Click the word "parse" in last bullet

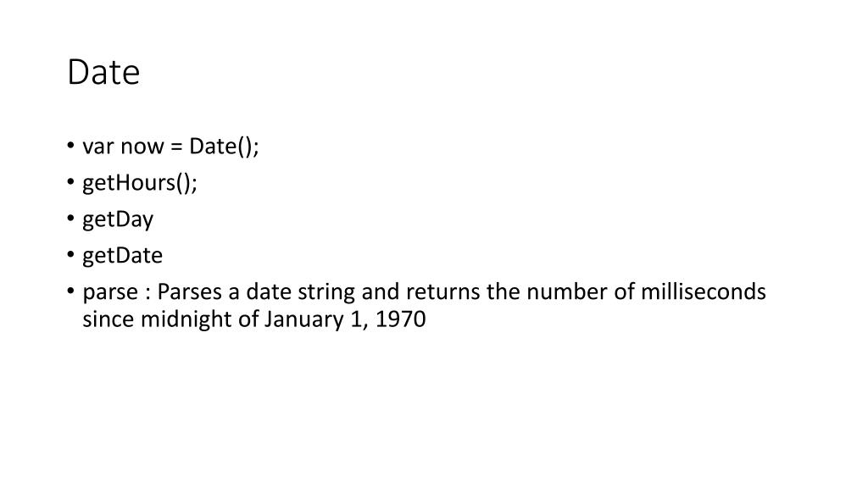tap(110, 292)
